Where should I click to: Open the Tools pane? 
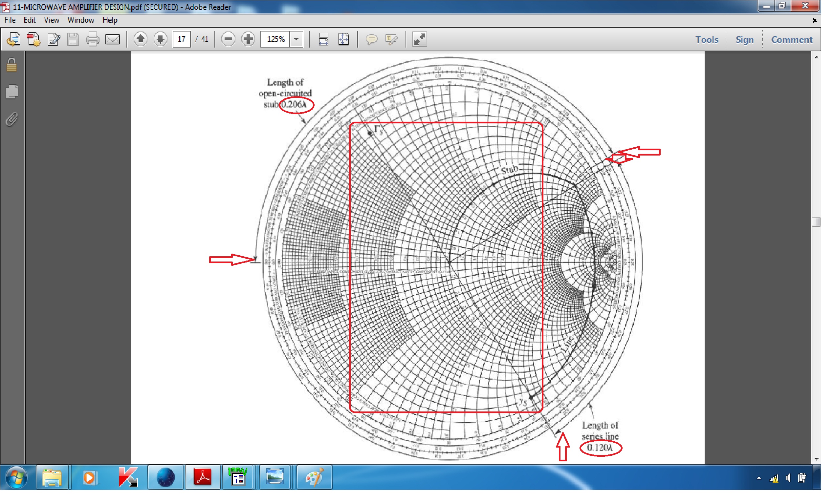(707, 40)
